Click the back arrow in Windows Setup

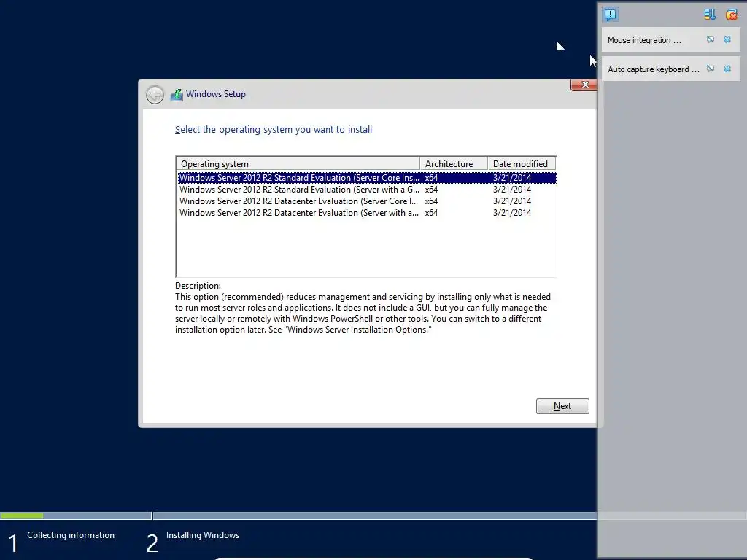click(x=155, y=95)
